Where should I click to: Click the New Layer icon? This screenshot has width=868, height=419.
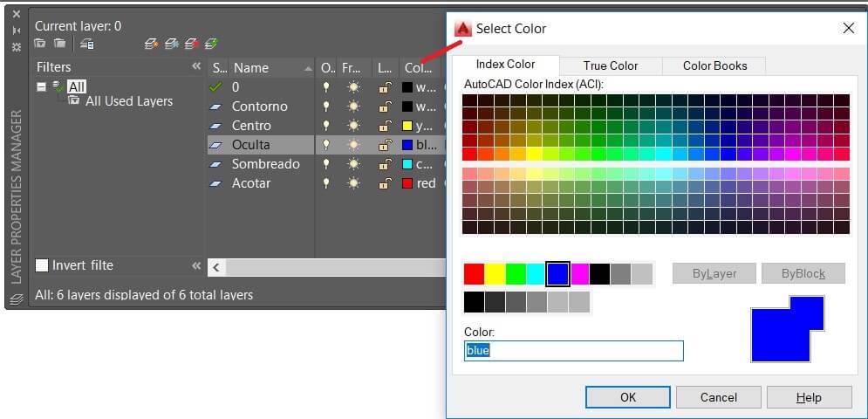(151, 44)
